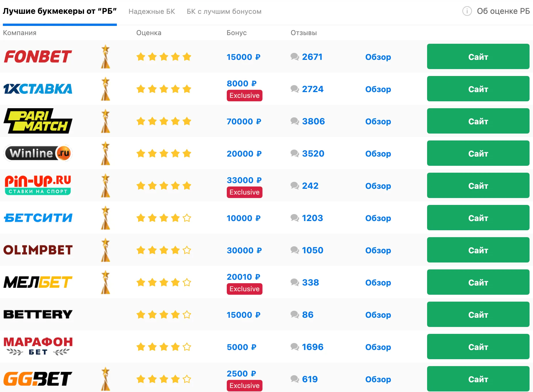This screenshot has width=533, height=392.
Task: Click the Fonbet award statuette icon
Action: point(106,56)
